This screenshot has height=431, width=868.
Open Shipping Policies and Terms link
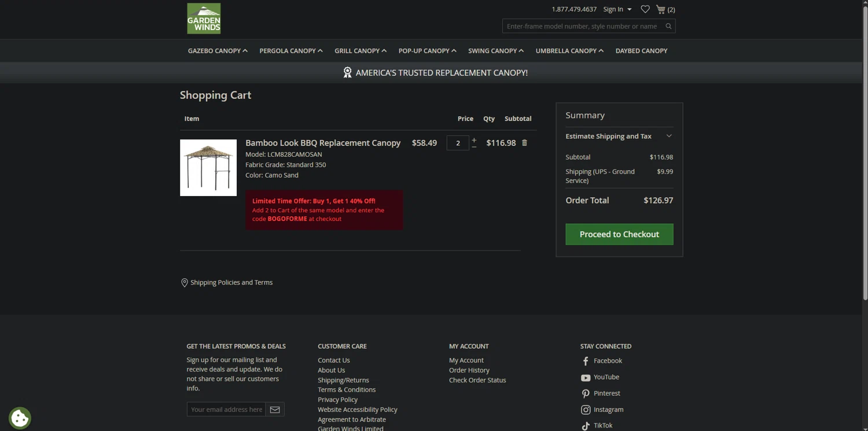pos(231,283)
